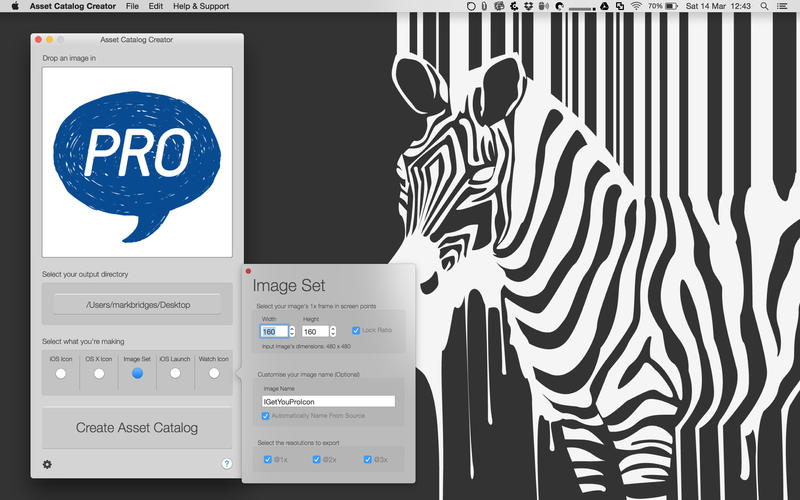The width and height of the screenshot is (800, 500).
Task: Open the Apple menu
Action: click(15, 6)
